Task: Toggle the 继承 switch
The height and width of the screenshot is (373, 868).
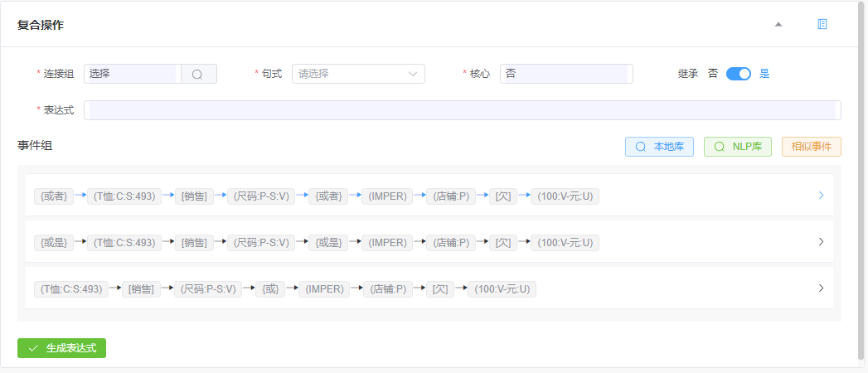Action: pos(739,74)
